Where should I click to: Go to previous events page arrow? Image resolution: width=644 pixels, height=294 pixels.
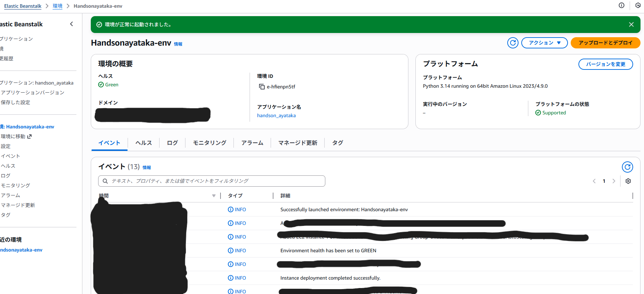coord(594,181)
